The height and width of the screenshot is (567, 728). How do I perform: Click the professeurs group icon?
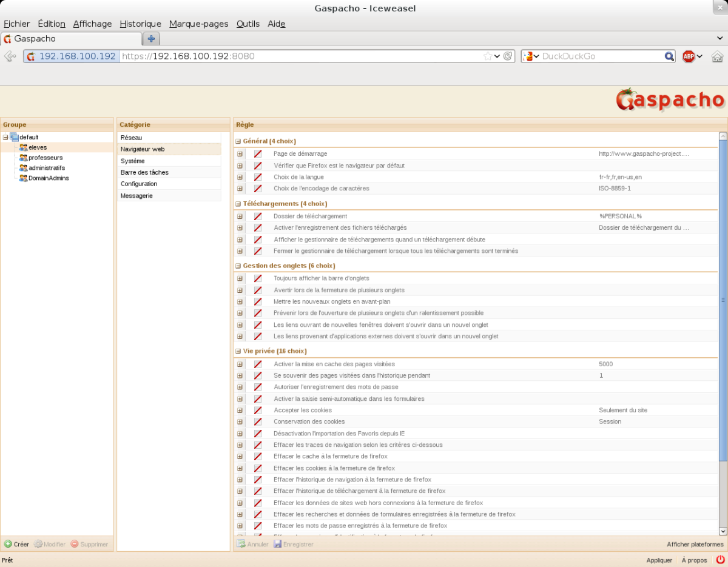coord(24,158)
